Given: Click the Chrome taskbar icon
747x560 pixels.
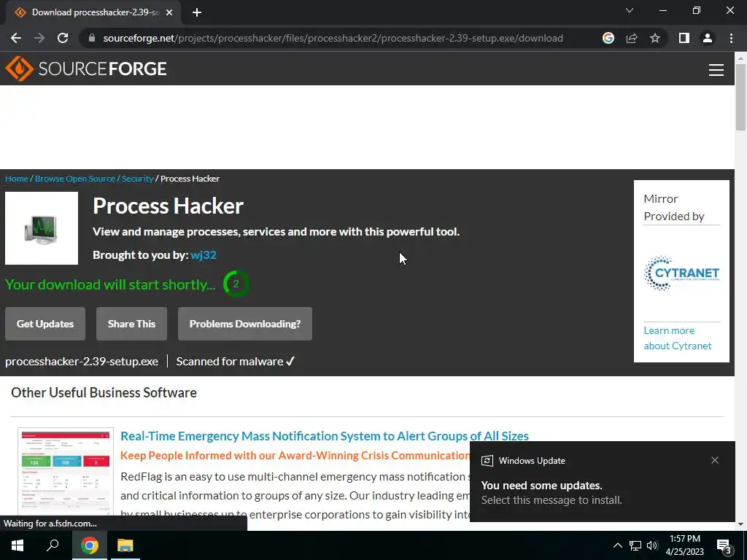Looking at the screenshot, I should [89, 545].
